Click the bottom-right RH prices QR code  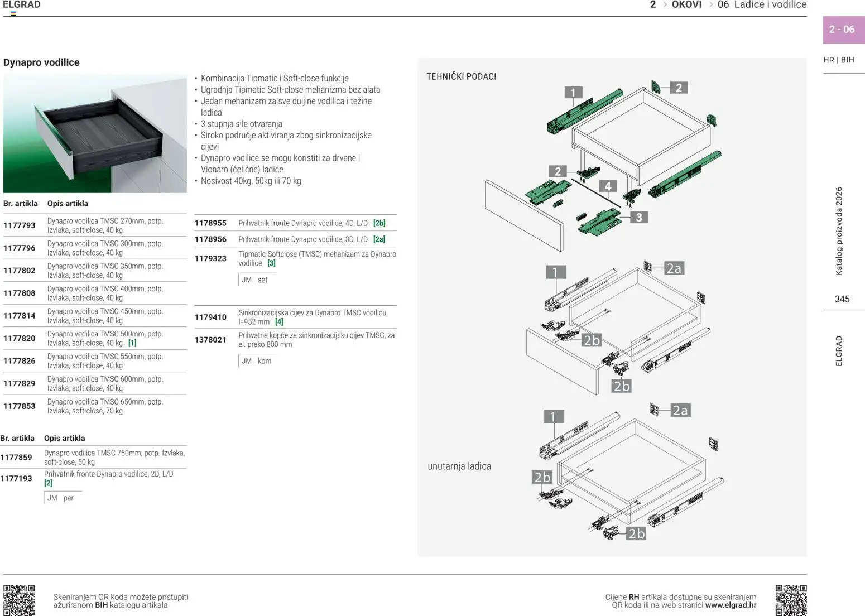pyautogui.click(x=791, y=600)
